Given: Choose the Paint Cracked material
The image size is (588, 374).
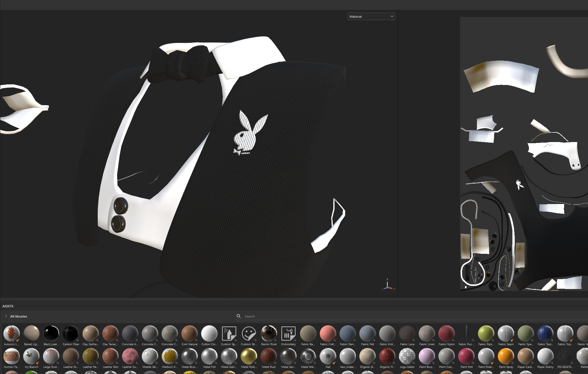Looking at the screenshot, I should (446, 356).
